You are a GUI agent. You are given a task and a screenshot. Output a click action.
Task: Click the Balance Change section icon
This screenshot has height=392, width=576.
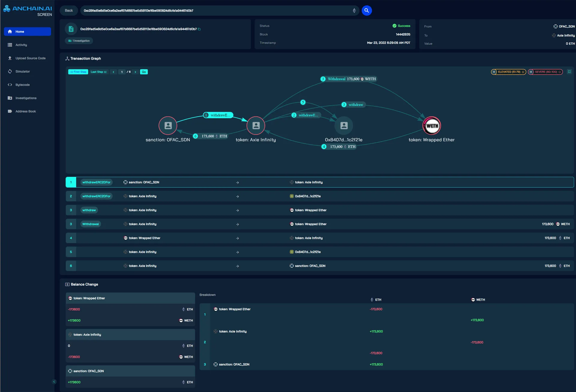click(x=67, y=284)
